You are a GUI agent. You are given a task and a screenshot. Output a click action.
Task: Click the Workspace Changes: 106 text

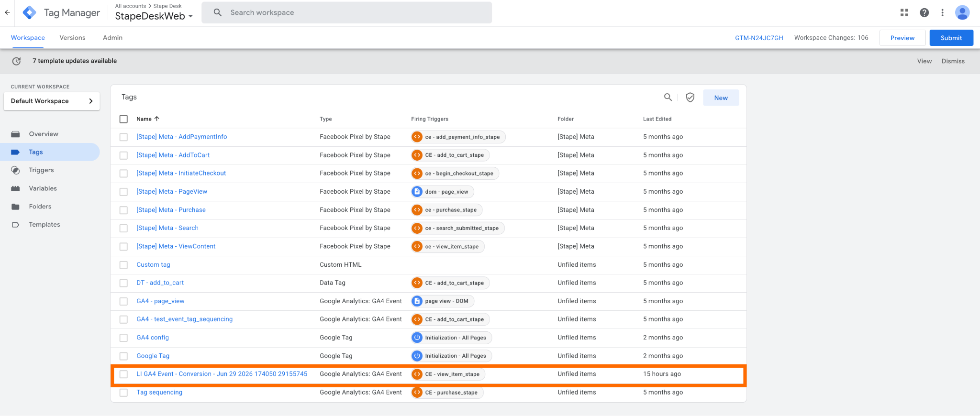point(831,38)
